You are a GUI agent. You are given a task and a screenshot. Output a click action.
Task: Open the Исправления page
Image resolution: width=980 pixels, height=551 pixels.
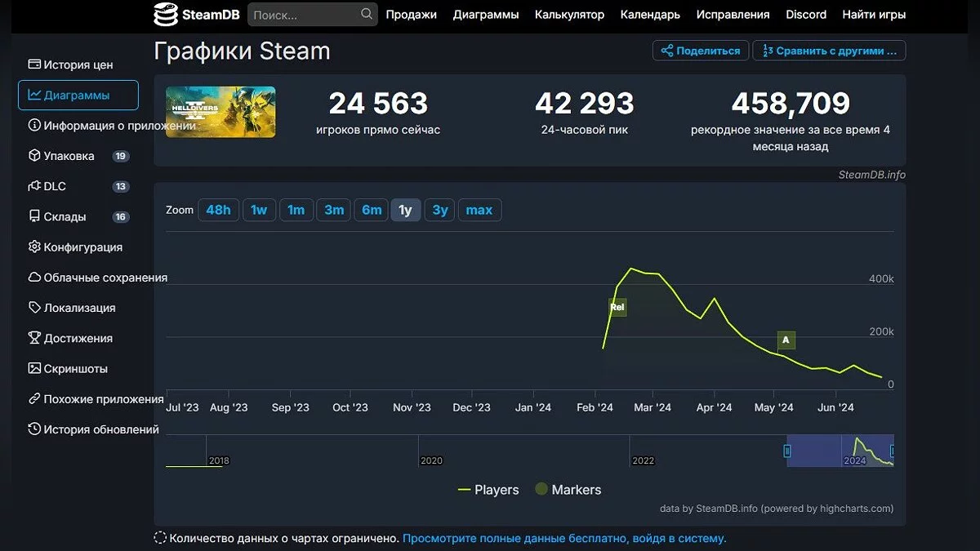pyautogui.click(x=733, y=15)
